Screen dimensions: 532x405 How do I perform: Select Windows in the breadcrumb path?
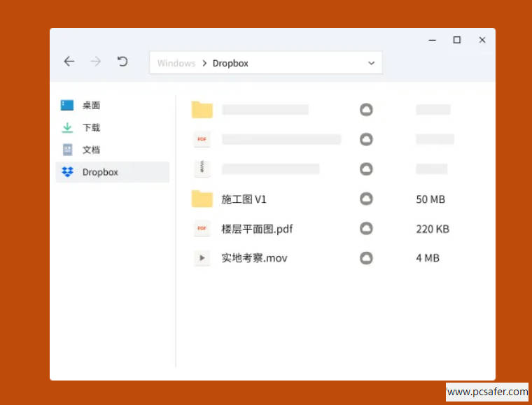tap(176, 63)
